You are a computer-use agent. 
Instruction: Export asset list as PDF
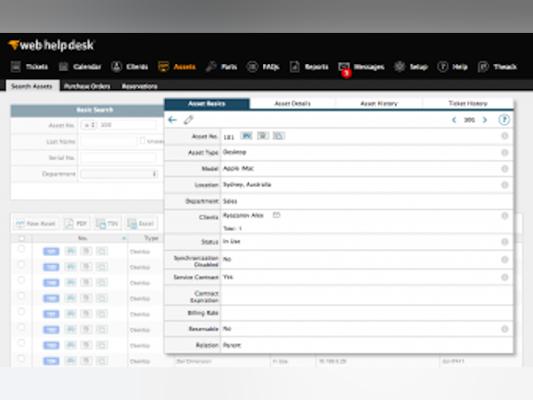pos(76,224)
